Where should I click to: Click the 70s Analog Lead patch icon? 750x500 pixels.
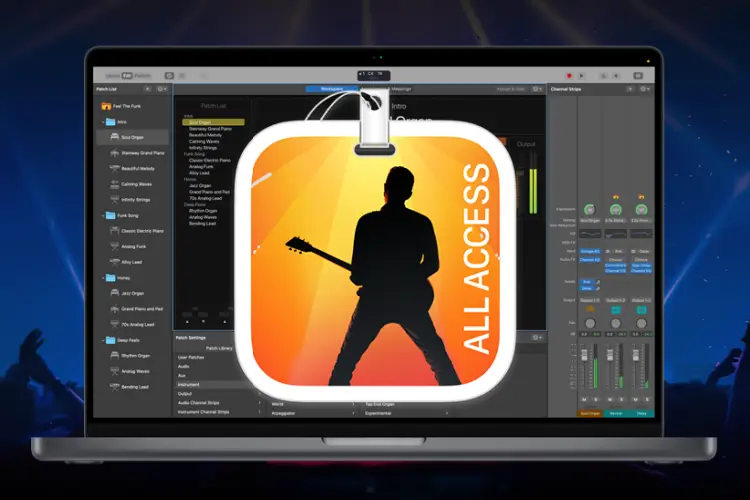click(114, 324)
